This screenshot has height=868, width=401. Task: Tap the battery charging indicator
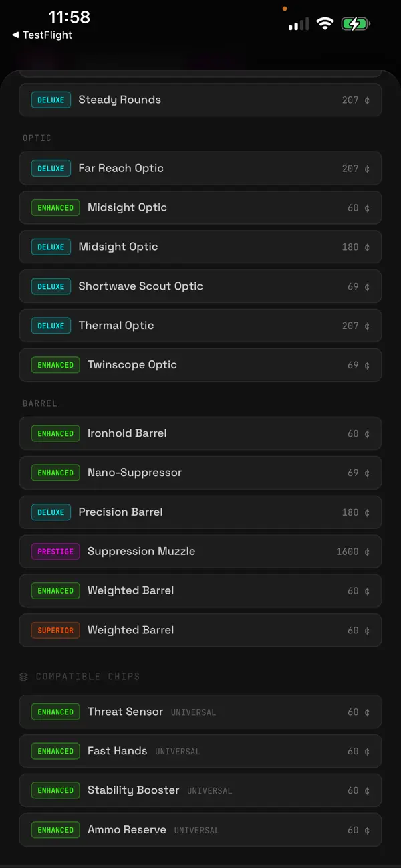(356, 23)
